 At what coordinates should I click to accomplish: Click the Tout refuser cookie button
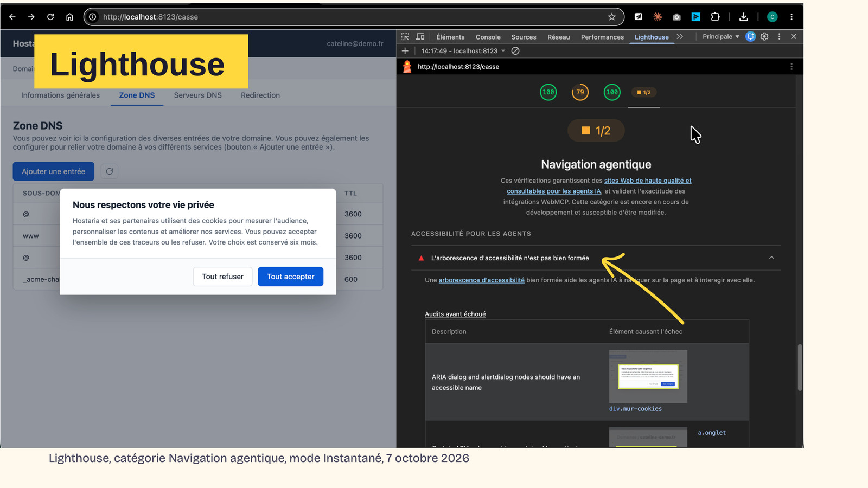coord(222,277)
